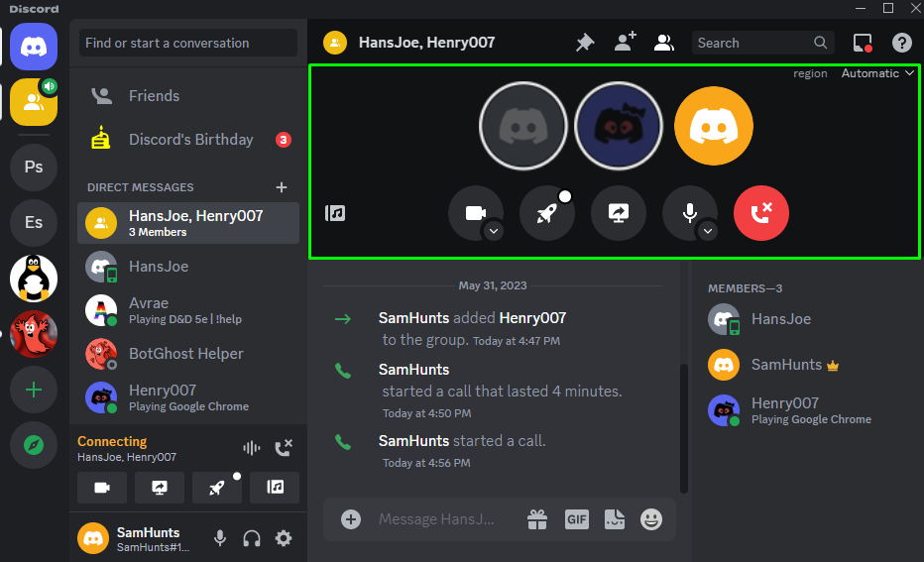
Task: Disconnect call from voice status panel
Action: 284,448
